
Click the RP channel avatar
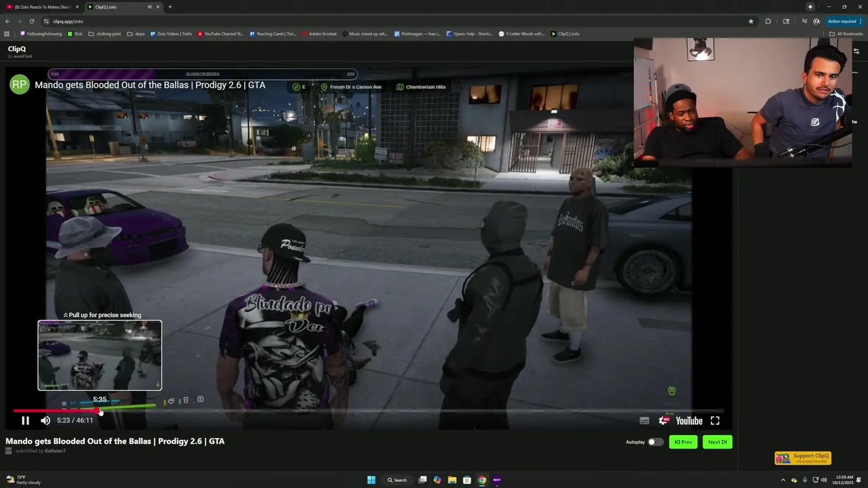pyautogui.click(x=19, y=85)
